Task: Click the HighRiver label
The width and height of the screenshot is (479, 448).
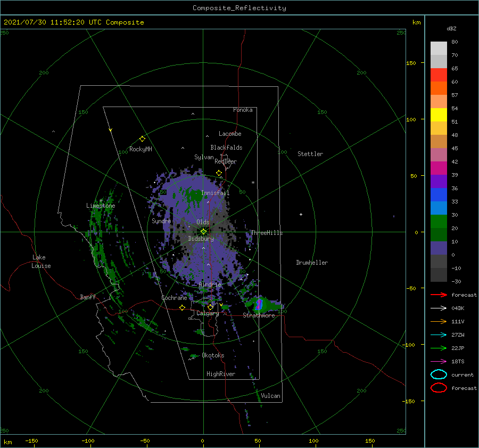Action: click(x=221, y=374)
